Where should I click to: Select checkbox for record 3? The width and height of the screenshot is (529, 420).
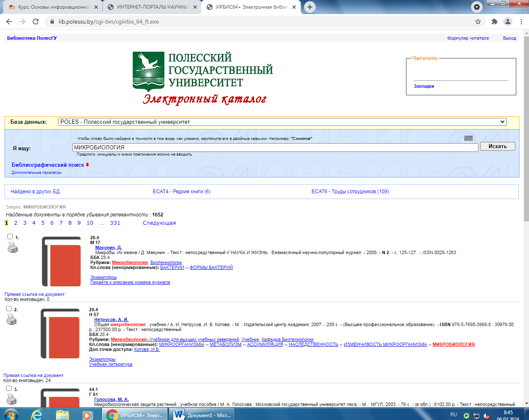[9, 389]
